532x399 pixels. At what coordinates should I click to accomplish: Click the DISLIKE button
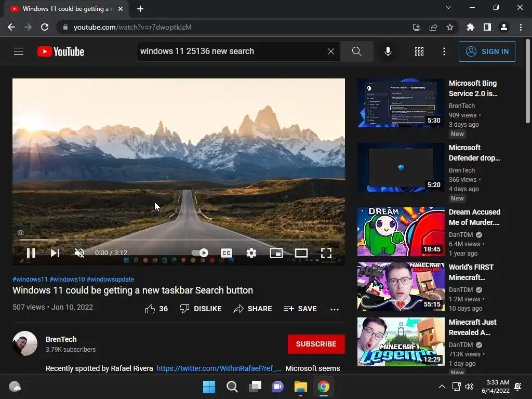(x=201, y=309)
